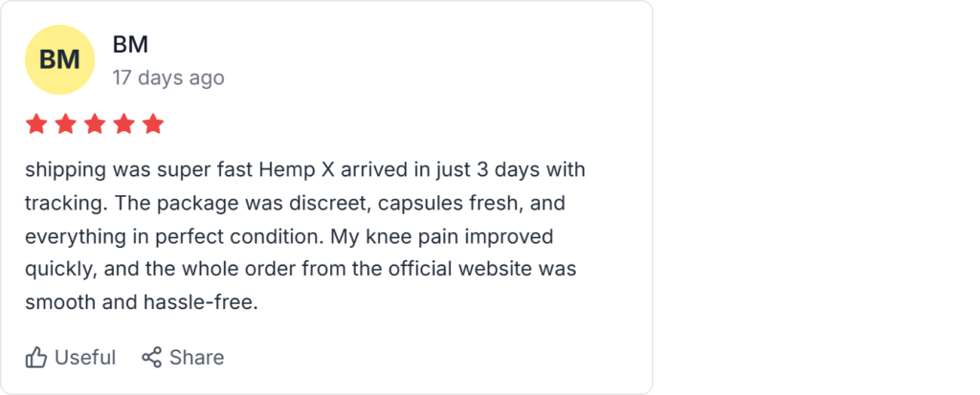Click the share network icon
This screenshot has height=395, width=980.
pyautogui.click(x=151, y=358)
